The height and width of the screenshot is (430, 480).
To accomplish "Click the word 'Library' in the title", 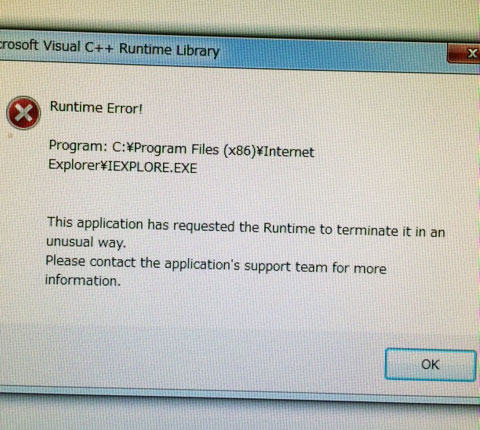I will click(x=198, y=51).
